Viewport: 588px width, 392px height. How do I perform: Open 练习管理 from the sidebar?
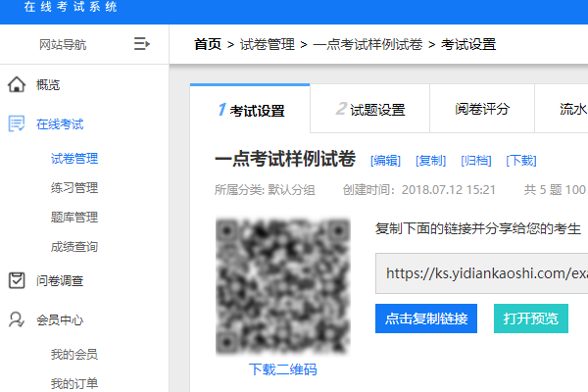(x=74, y=187)
